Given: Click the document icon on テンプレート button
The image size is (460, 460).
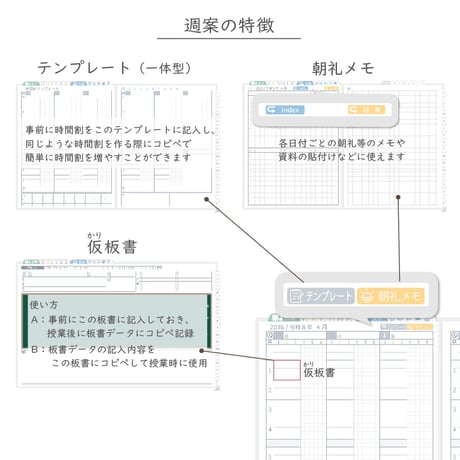Looking at the screenshot, I should (x=296, y=296).
